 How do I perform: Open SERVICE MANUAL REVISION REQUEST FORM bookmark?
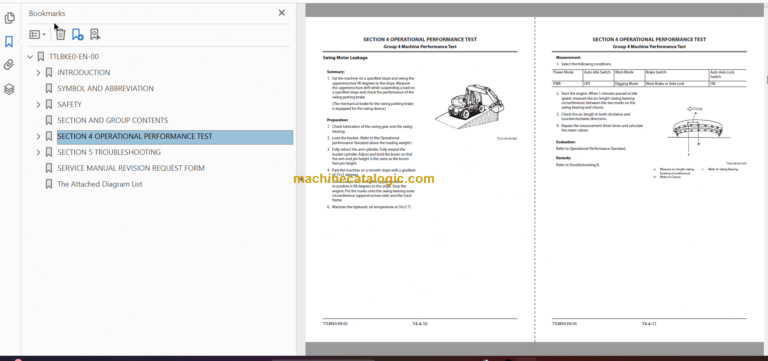131,168
